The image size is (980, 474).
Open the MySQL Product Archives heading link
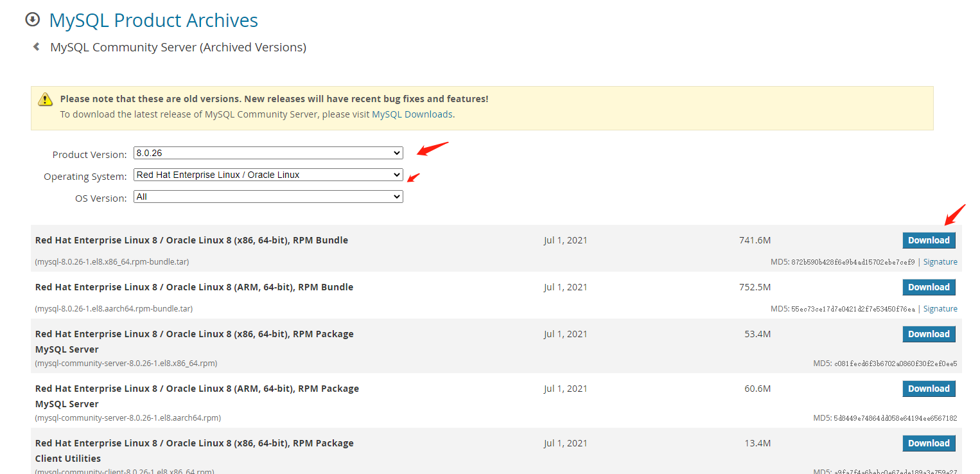[153, 20]
